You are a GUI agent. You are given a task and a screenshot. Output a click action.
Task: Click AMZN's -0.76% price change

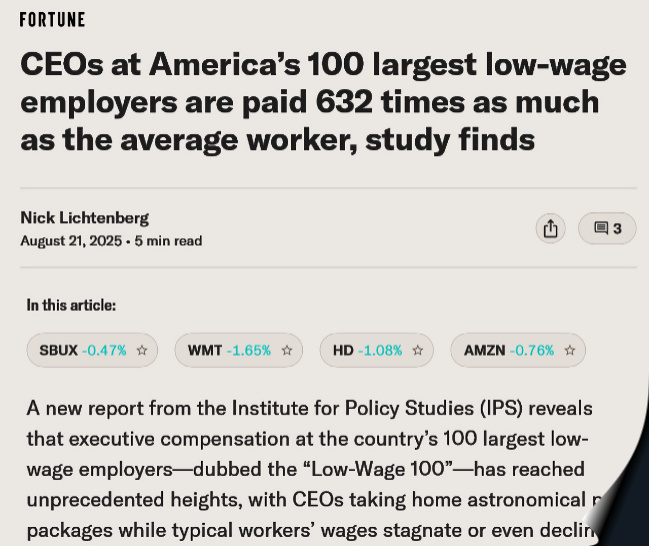point(532,351)
